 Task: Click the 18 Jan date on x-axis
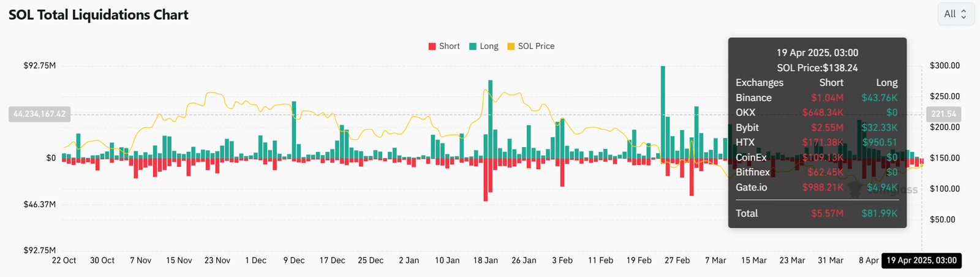click(x=485, y=260)
